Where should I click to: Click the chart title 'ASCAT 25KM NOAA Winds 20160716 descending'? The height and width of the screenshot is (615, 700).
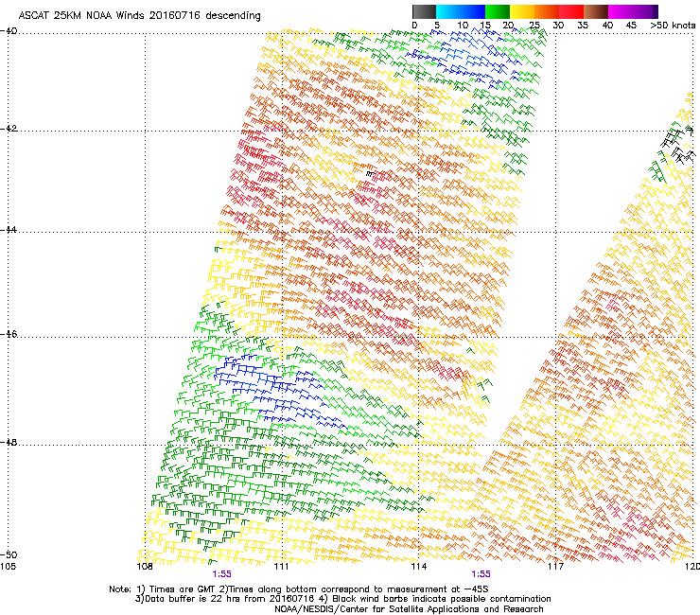(x=139, y=15)
